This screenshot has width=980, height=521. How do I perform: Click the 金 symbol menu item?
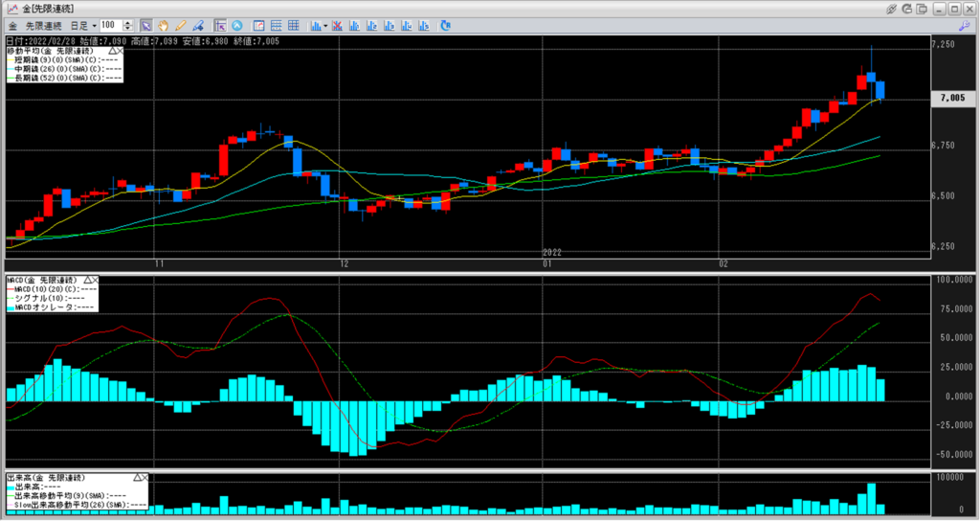[12, 24]
